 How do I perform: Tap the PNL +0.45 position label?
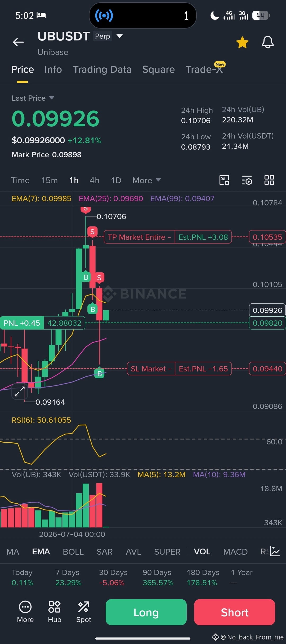coord(22,323)
